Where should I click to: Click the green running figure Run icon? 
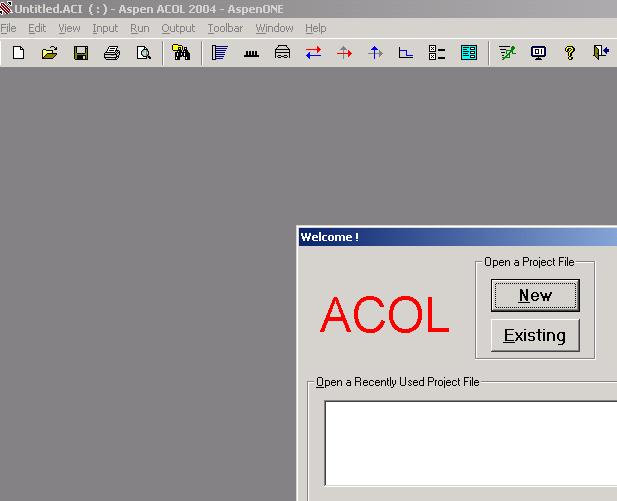coord(507,52)
